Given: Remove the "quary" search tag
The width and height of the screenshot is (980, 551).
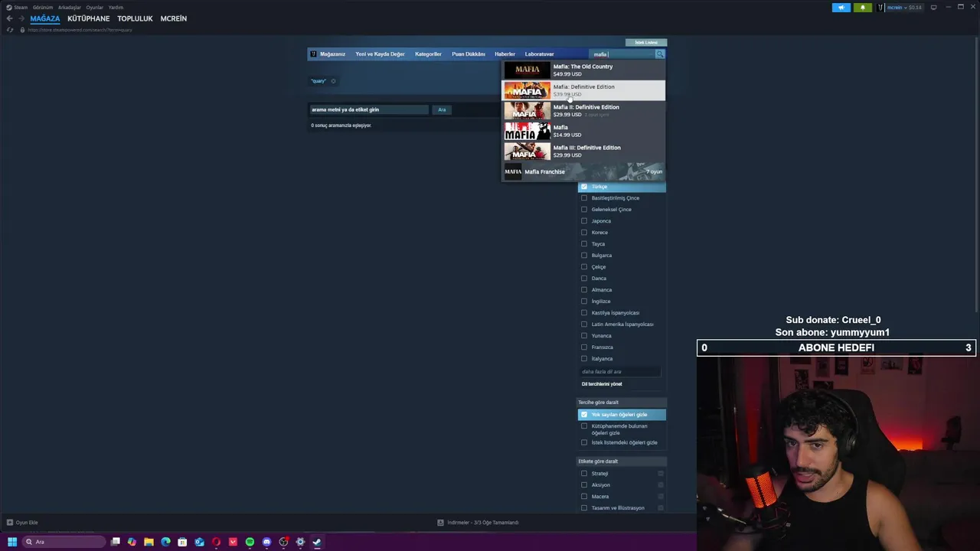Looking at the screenshot, I should pos(333,81).
